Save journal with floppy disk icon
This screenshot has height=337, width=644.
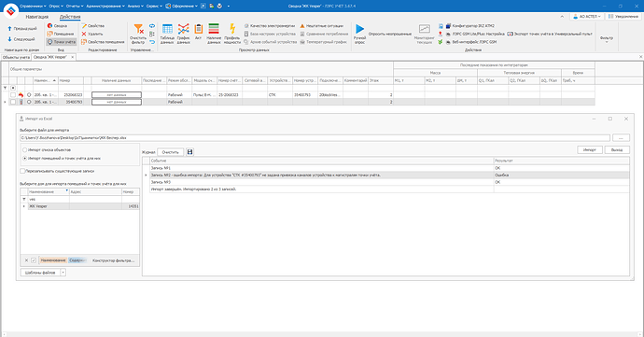(189, 152)
